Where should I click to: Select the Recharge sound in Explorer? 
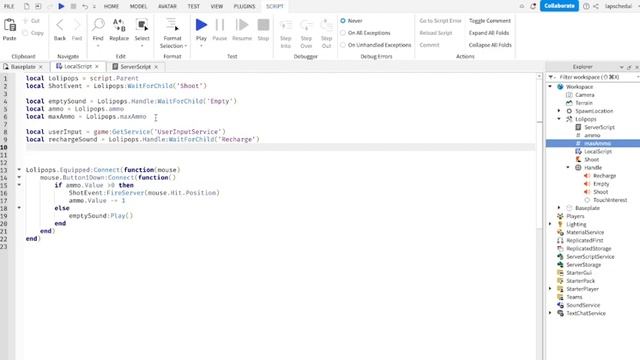click(604, 176)
